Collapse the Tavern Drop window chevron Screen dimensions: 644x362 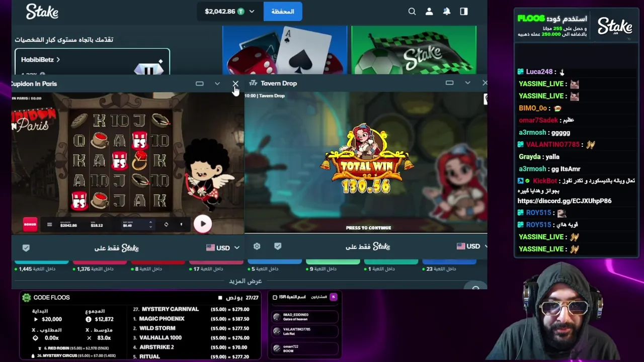coord(467,83)
